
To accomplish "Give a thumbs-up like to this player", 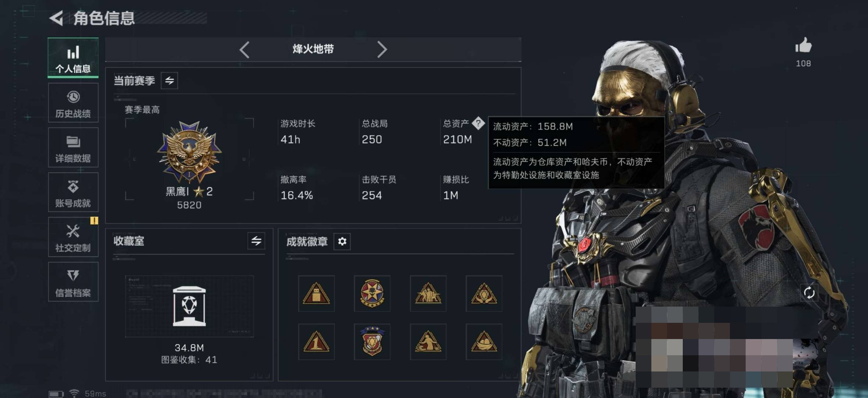I will coord(803,46).
